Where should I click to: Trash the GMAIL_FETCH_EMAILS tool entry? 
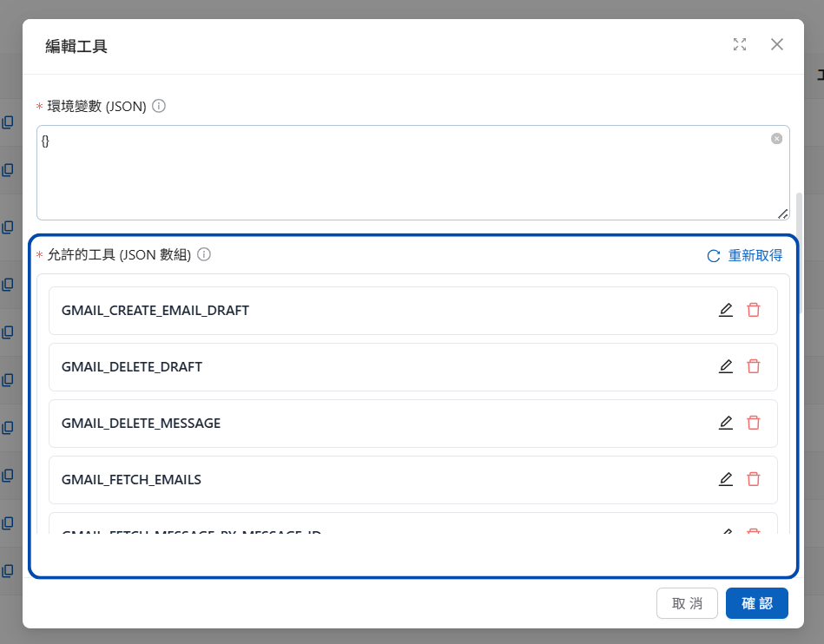point(754,479)
